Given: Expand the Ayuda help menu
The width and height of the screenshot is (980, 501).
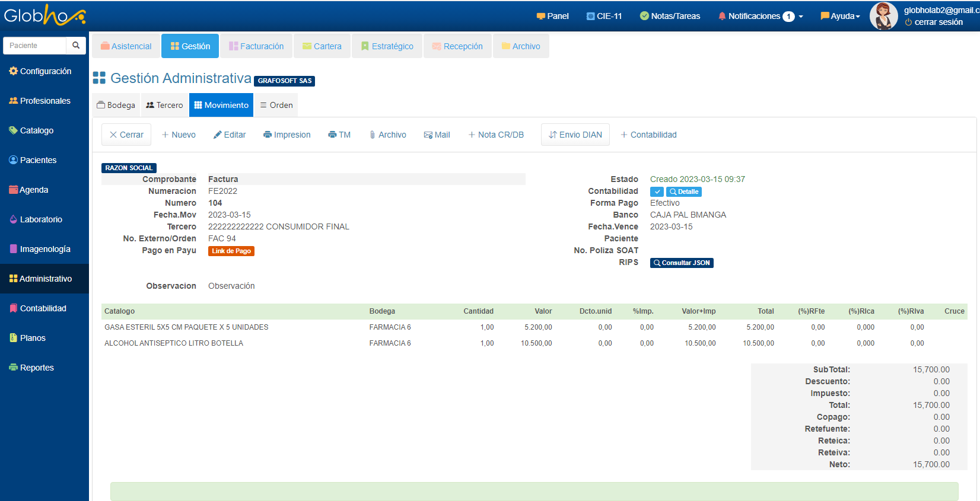Looking at the screenshot, I should 840,16.
